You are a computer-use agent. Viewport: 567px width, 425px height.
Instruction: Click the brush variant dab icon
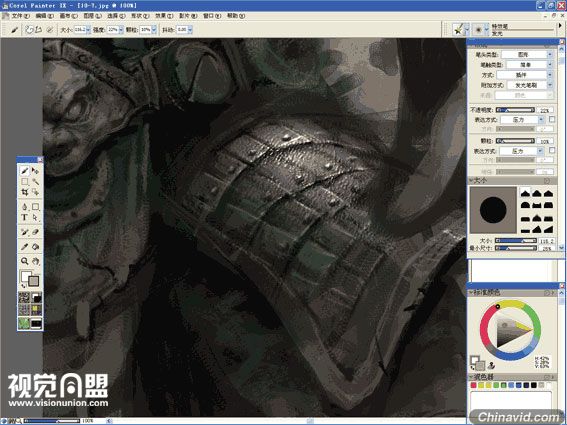pos(478,30)
